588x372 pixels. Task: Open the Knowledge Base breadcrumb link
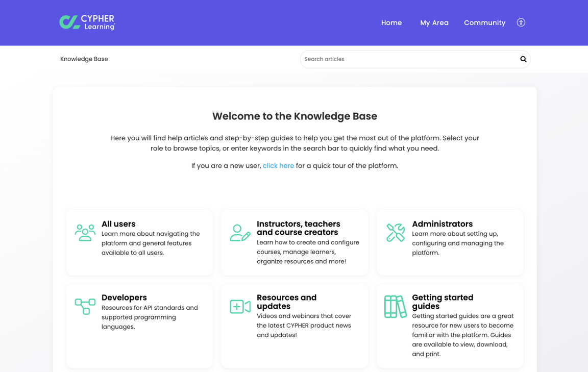pyautogui.click(x=84, y=59)
